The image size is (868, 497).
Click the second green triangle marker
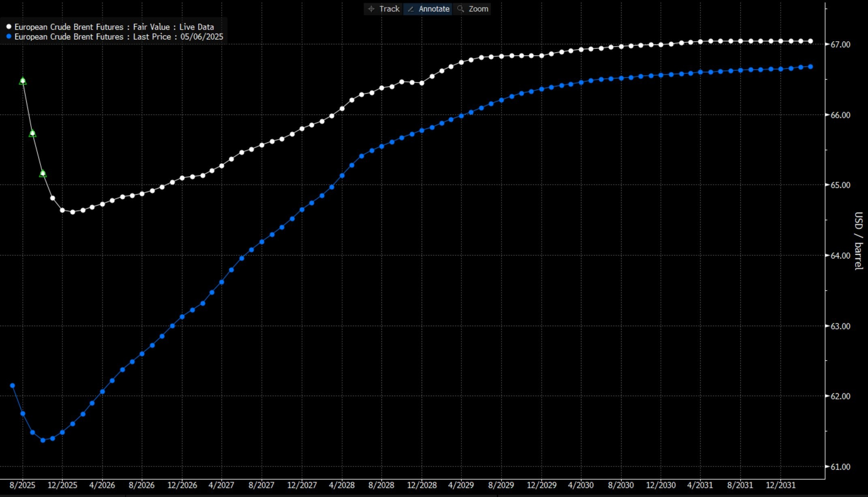pyautogui.click(x=32, y=133)
